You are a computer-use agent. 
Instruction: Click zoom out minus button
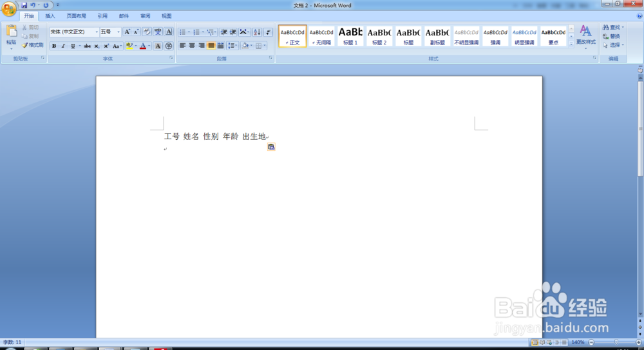591,342
